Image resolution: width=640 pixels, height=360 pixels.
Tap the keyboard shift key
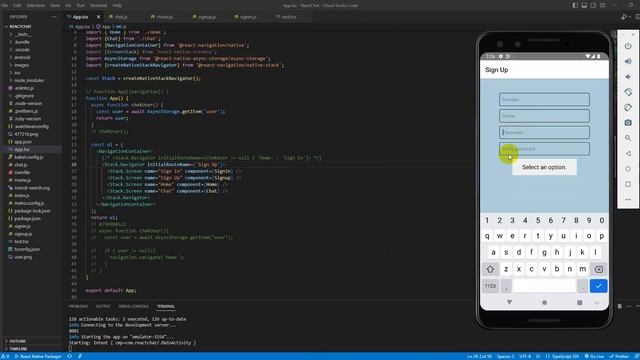click(x=490, y=269)
